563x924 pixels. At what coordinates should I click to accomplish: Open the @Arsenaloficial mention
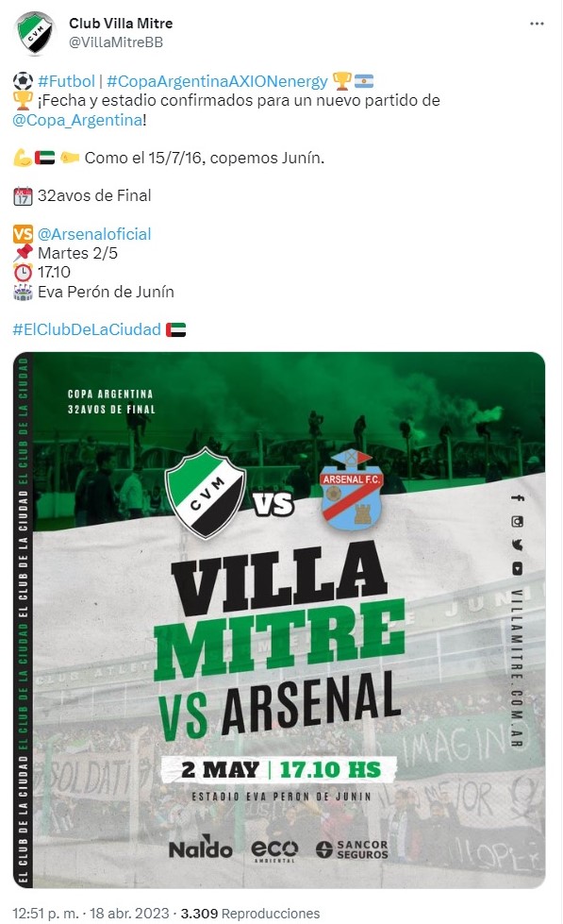94,234
